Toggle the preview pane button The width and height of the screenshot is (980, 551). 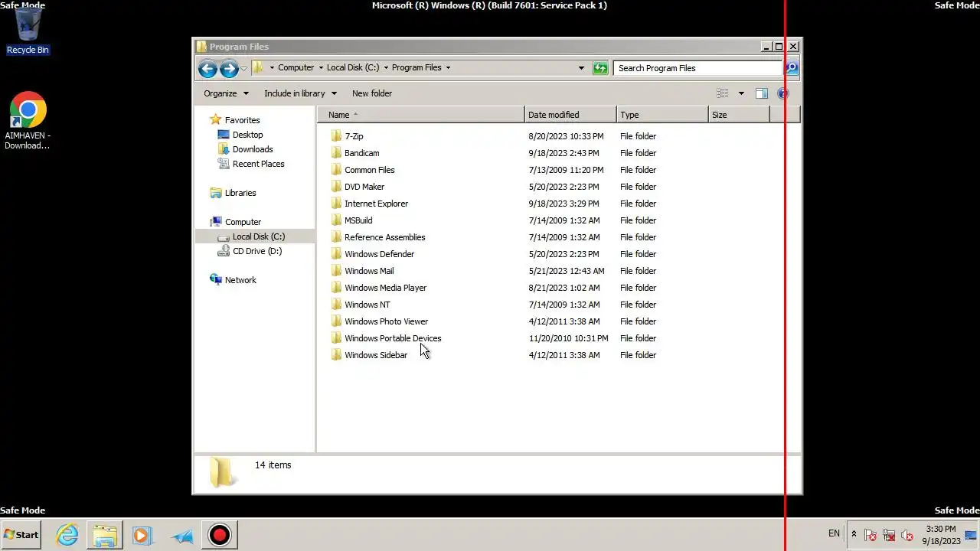(x=761, y=93)
